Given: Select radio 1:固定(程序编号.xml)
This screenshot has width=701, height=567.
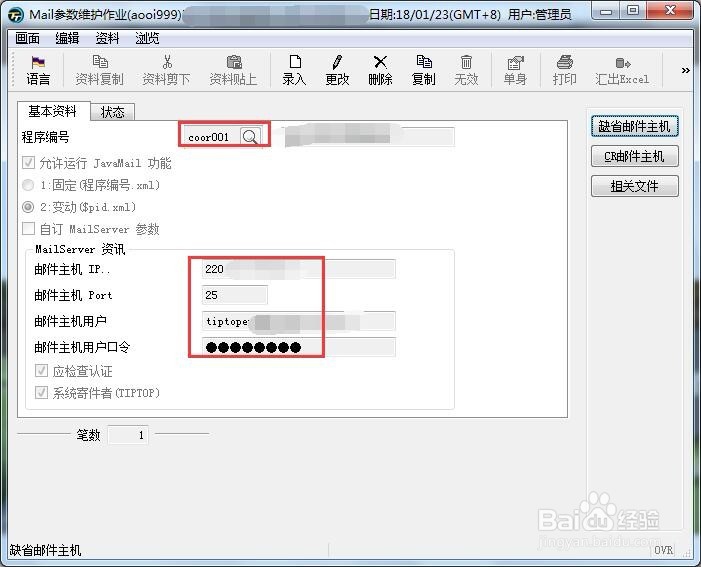Looking at the screenshot, I should click(x=28, y=184).
